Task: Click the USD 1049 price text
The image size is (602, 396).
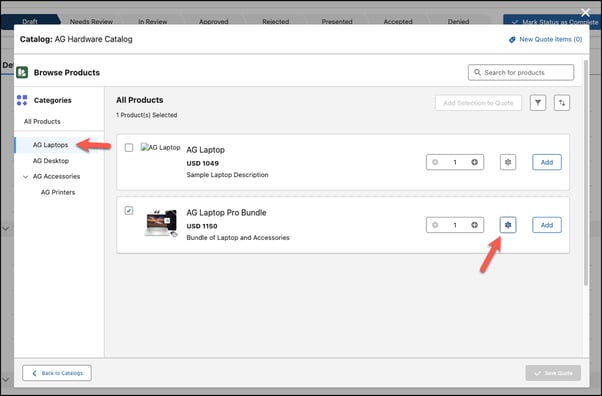Action: [x=202, y=163]
